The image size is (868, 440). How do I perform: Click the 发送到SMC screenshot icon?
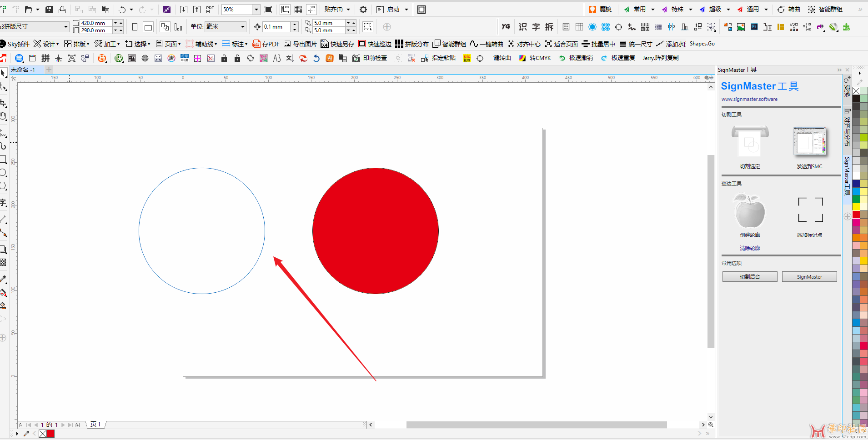(x=809, y=142)
